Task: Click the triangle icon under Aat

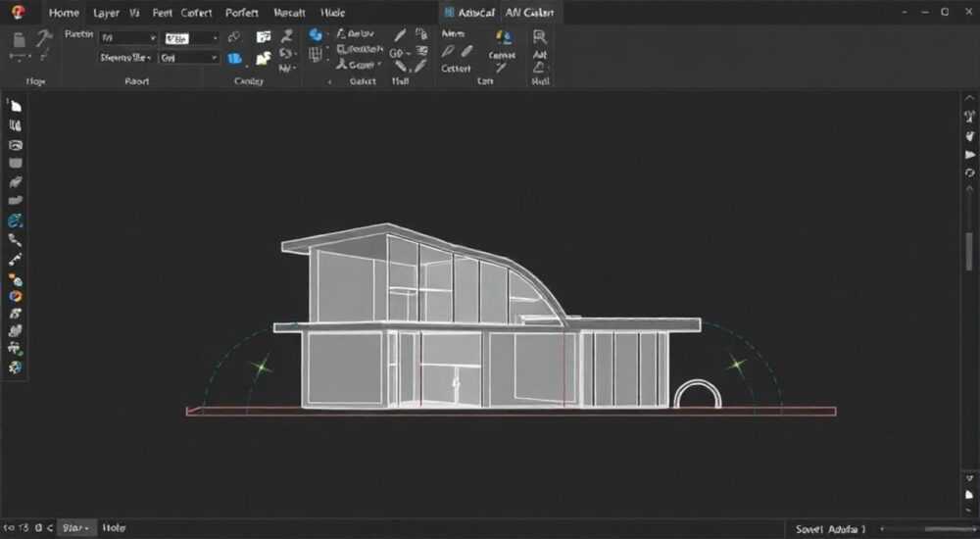Action: [x=539, y=68]
